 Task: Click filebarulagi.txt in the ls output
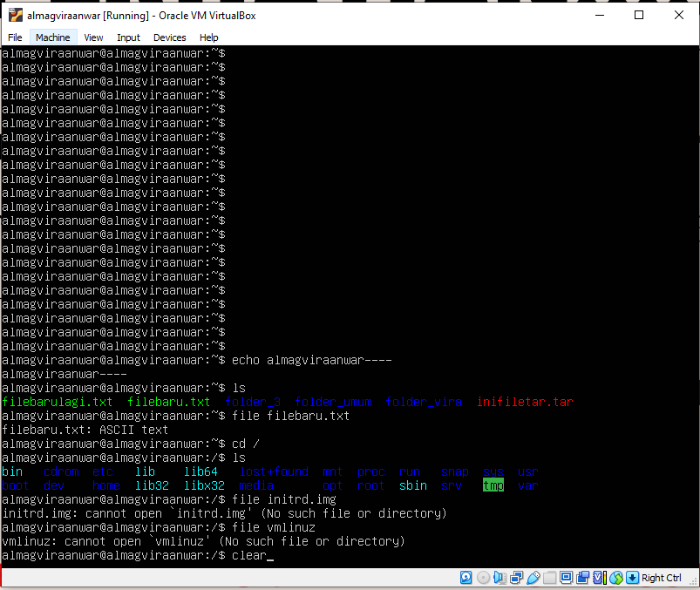point(58,402)
